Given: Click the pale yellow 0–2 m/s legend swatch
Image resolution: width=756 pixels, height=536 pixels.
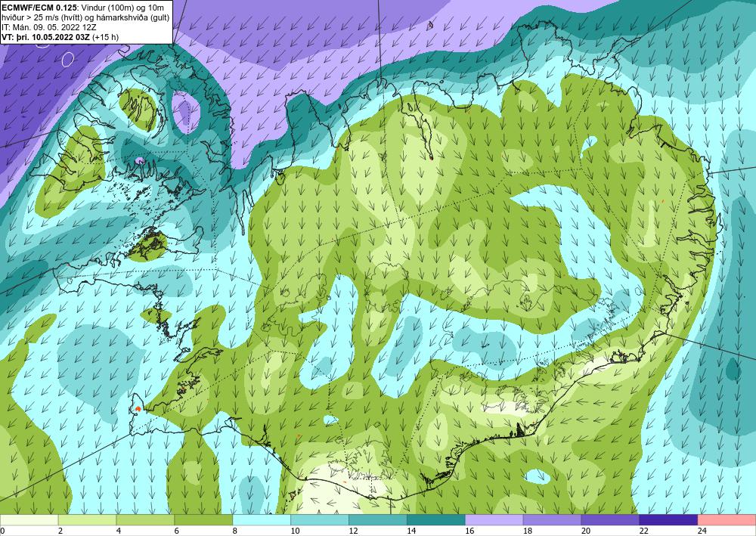Looking at the screenshot, I should [29, 520].
